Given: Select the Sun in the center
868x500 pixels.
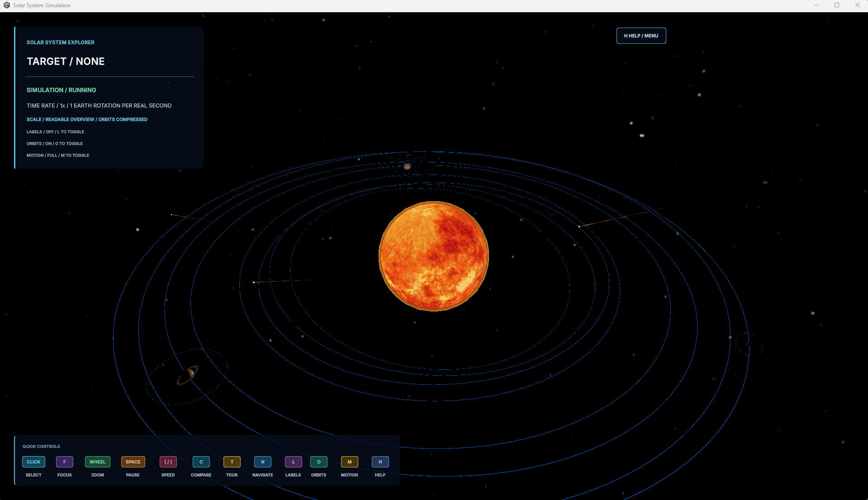Looking at the screenshot, I should tap(434, 256).
